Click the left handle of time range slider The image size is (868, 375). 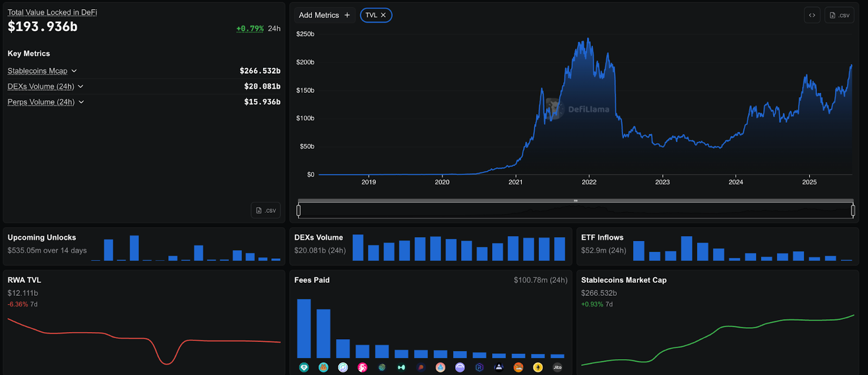[298, 210]
